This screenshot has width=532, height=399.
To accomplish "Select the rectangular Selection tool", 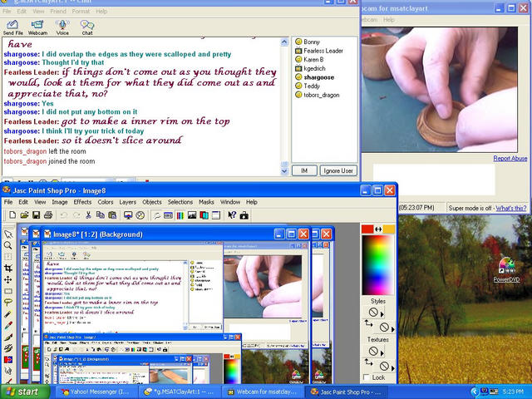I will click(8, 291).
